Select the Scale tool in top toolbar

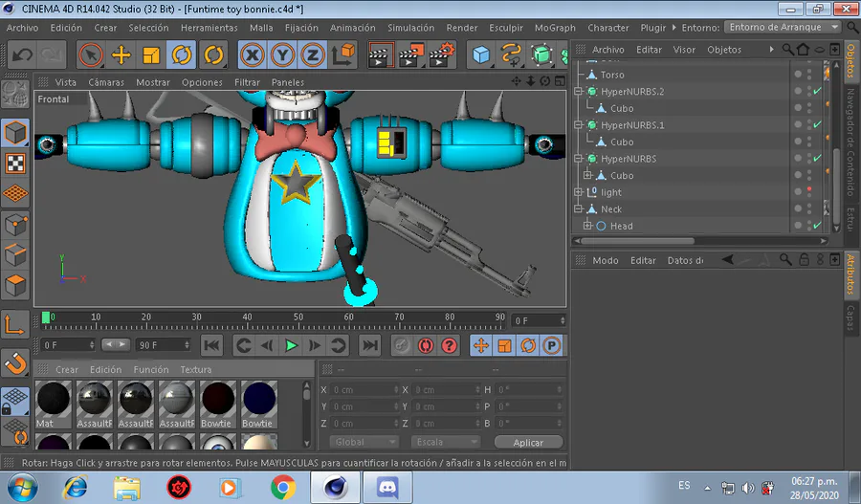pos(151,55)
